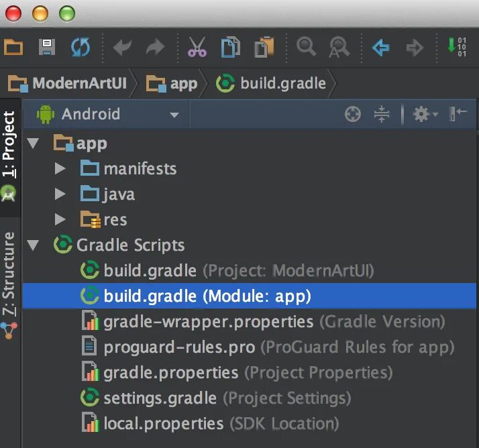Undo with the left curved arrow

(122, 48)
